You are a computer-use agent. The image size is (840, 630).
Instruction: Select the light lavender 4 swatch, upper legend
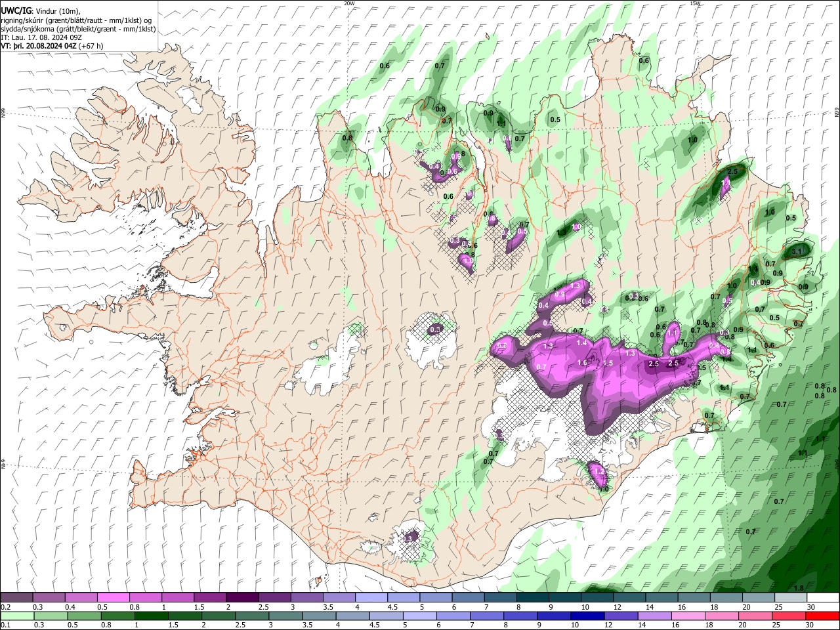tap(371, 598)
